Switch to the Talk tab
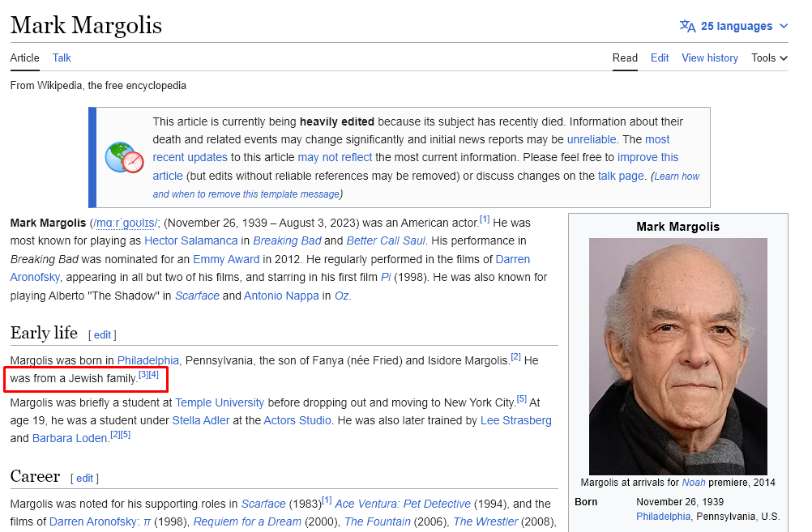 [62, 58]
